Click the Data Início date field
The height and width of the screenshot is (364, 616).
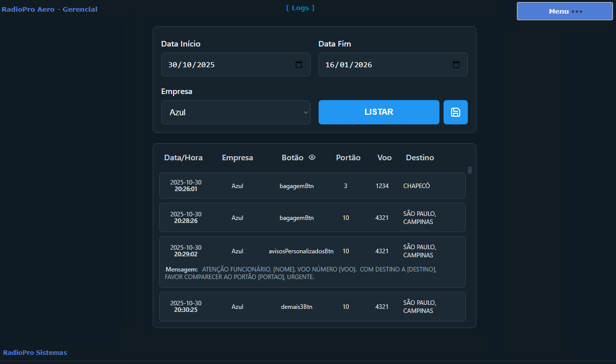point(228,65)
